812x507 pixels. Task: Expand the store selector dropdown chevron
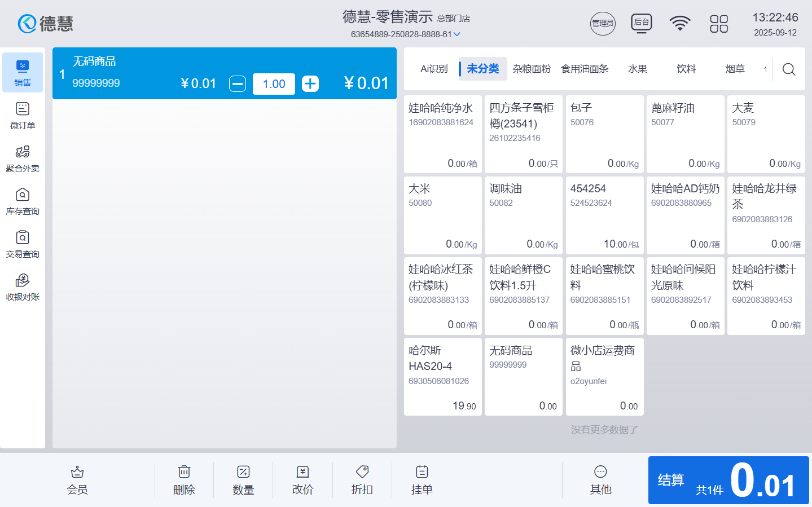pyautogui.click(x=457, y=34)
